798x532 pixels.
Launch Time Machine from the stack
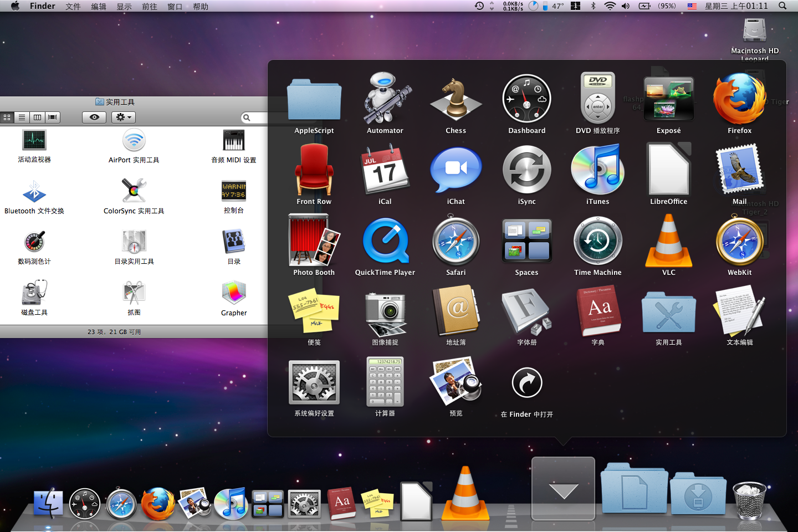pos(597,241)
